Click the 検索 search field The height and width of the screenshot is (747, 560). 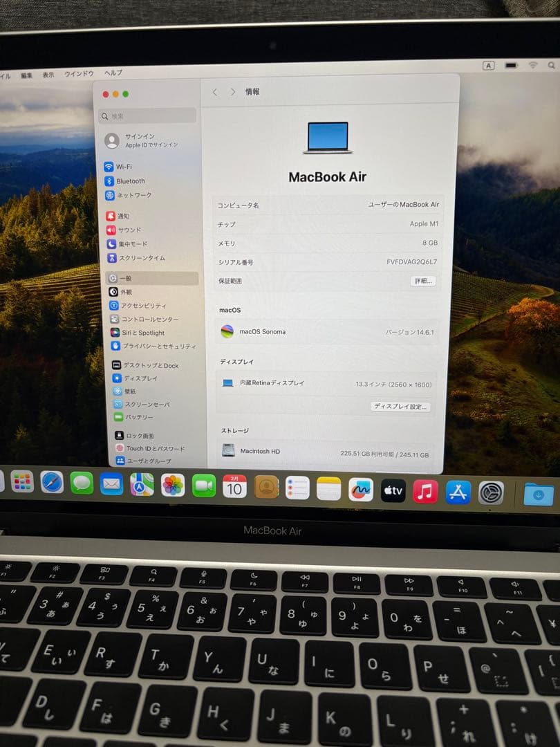147,115
